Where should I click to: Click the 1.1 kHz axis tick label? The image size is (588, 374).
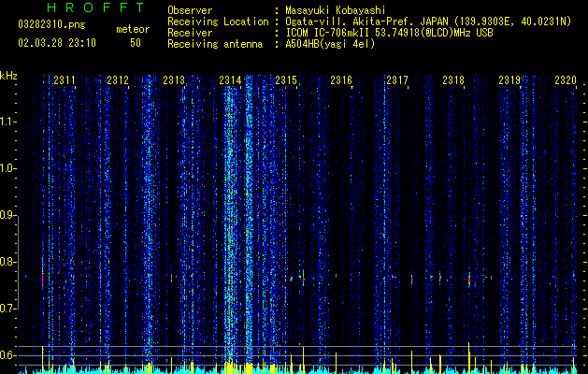7,122
